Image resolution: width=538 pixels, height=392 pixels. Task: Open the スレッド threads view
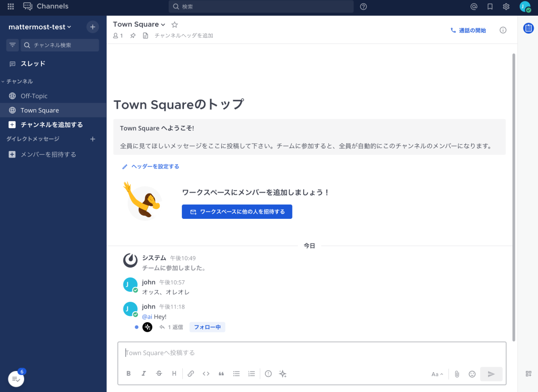coord(33,63)
